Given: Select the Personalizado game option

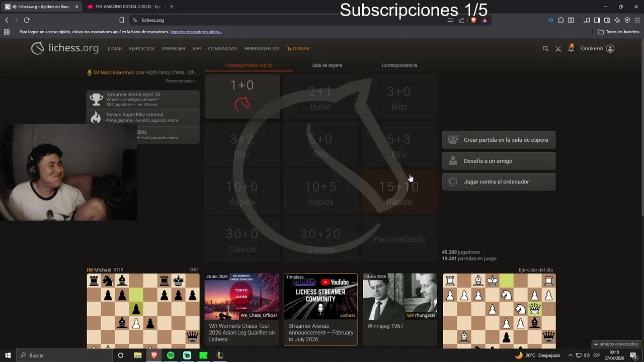Looking at the screenshot, I should coord(399,239).
